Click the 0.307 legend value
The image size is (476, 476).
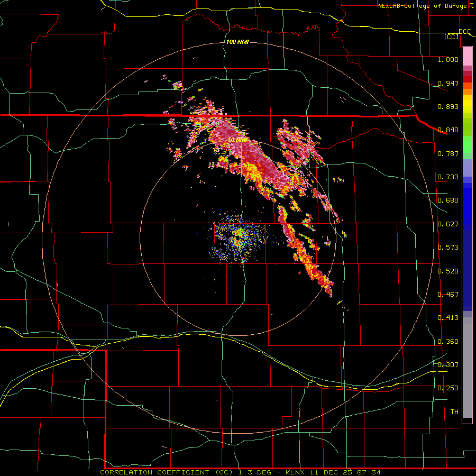[448, 364]
